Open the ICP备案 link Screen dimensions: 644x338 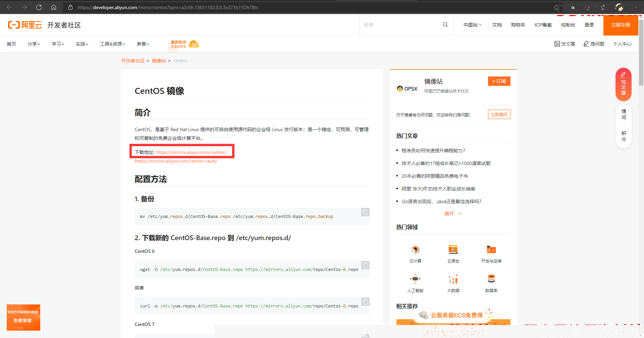click(543, 25)
